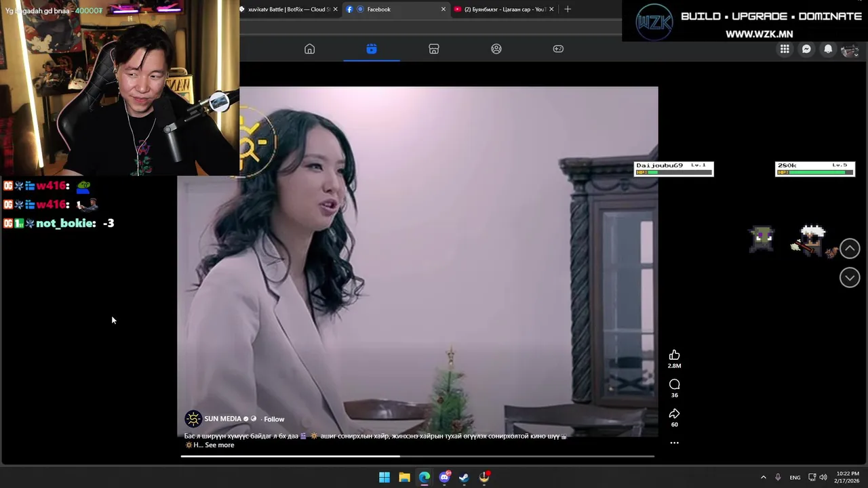This screenshot has height=488, width=868.
Task: Open the reel's three-dot options menu
Action: 674,443
